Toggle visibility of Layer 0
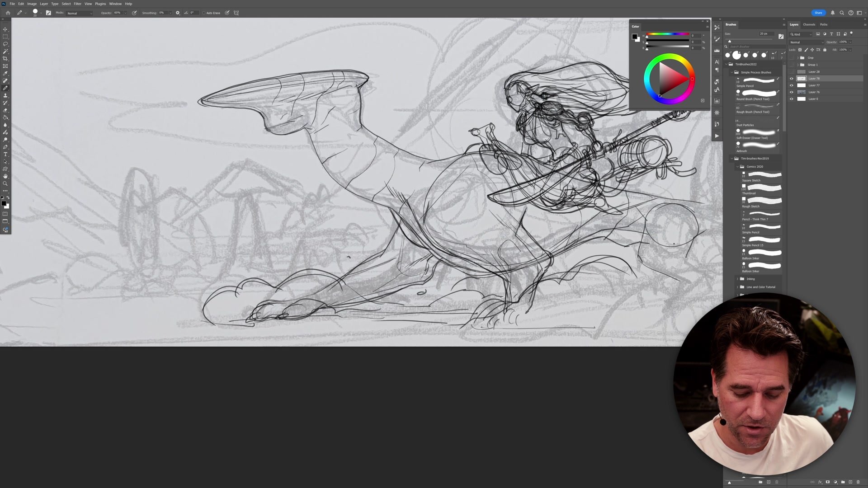 click(792, 99)
